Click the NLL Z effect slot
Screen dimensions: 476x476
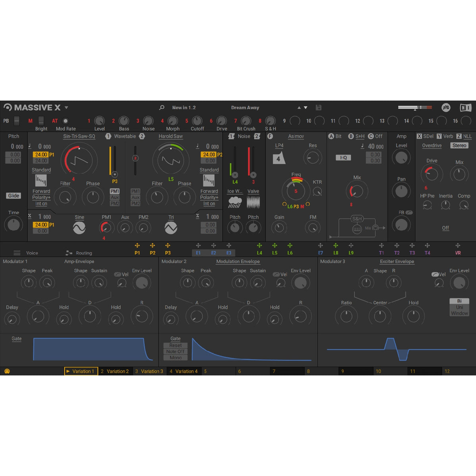tap(464, 136)
